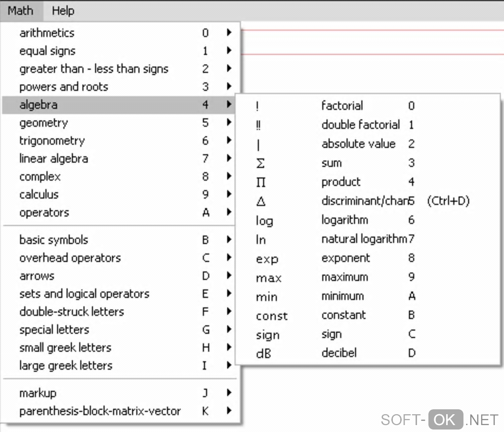Screen dimensions: 504x432
Task: Choose the trigonometry menu entry
Action: [52, 141]
